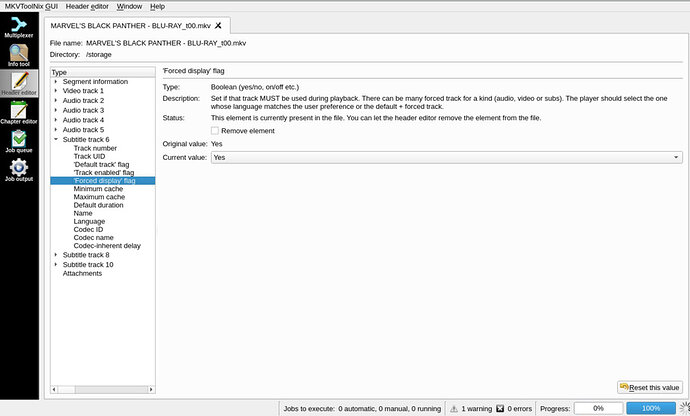Expand Audio track 3 node
This screenshot has height=416, width=690.
pyautogui.click(x=56, y=110)
